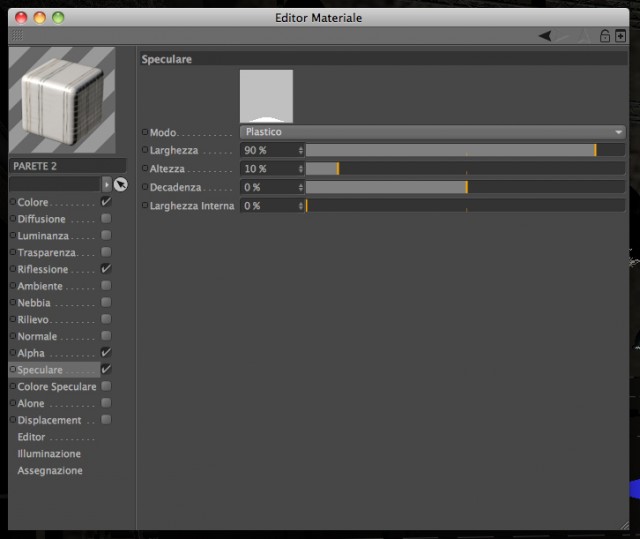Click the lock icon in the toolbar

click(x=605, y=36)
